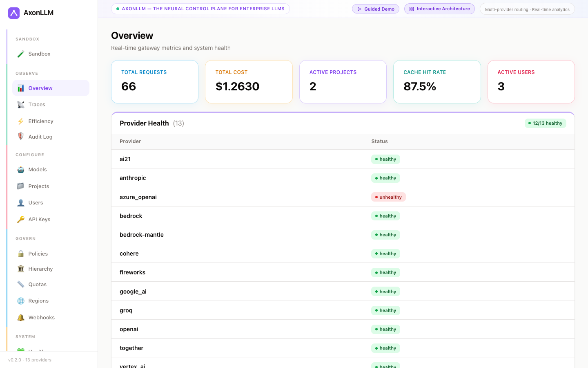Select the anthropic provider row
The width and height of the screenshot is (588, 368).
pos(343,178)
